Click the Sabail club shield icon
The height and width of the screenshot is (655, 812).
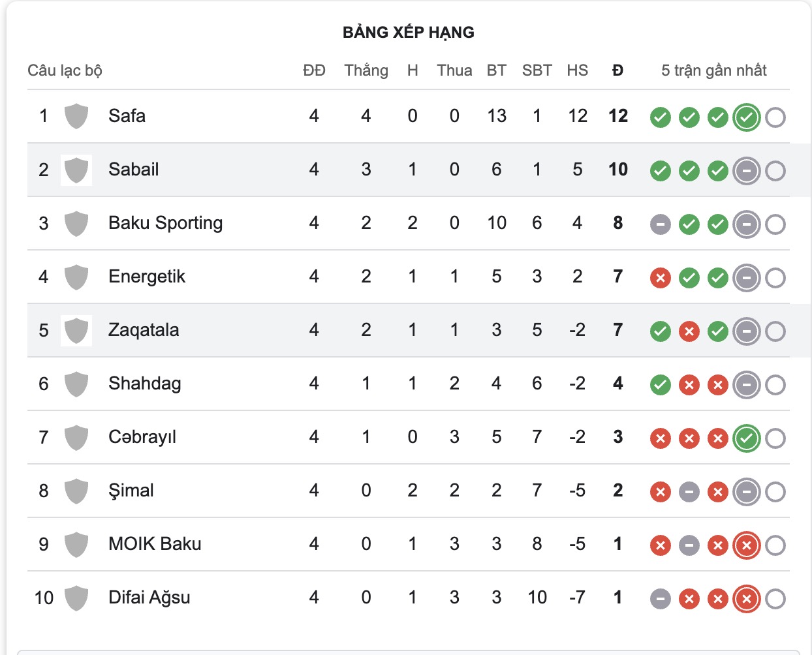[x=76, y=170]
